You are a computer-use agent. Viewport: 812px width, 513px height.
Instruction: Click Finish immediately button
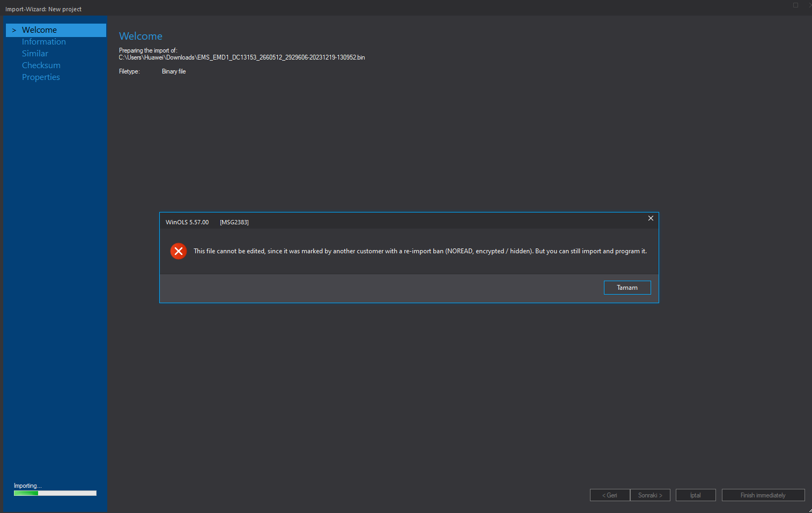(x=763, y=495)
